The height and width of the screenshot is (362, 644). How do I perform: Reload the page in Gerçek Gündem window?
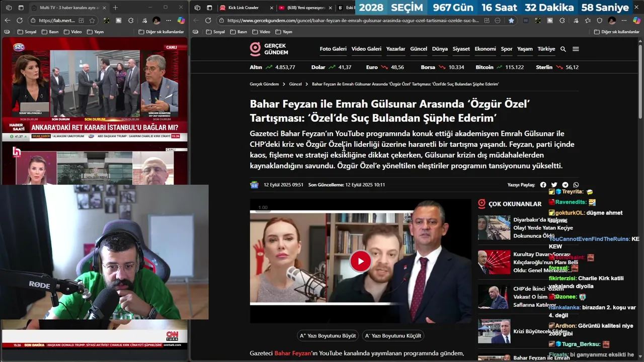coord(208,21)
